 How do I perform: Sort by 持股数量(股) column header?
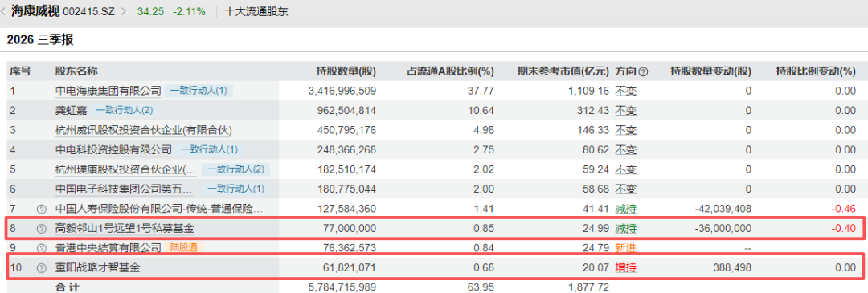point(346,71)
